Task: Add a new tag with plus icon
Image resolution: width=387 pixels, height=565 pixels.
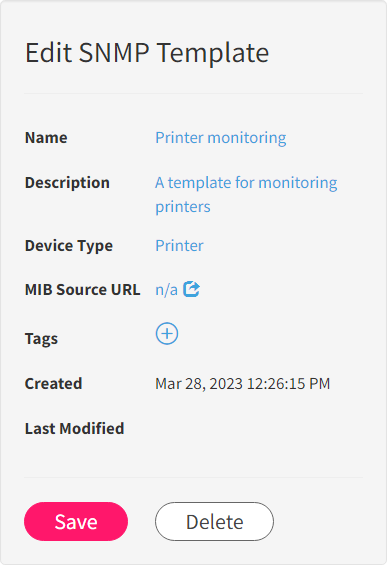Action: coord(166,334)
